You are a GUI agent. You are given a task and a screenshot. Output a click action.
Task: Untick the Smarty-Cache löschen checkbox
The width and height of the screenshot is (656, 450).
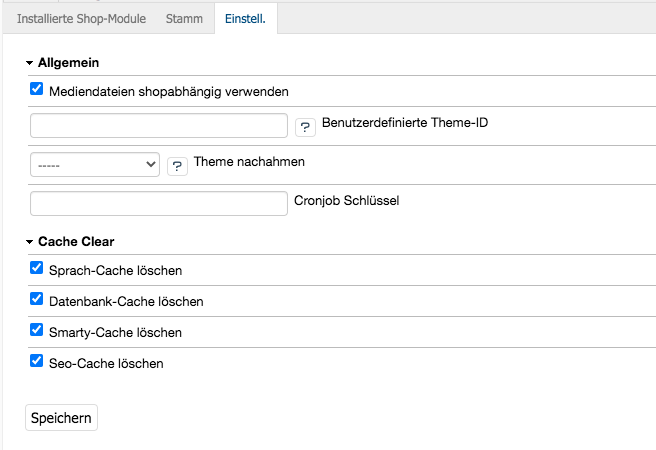37,330
